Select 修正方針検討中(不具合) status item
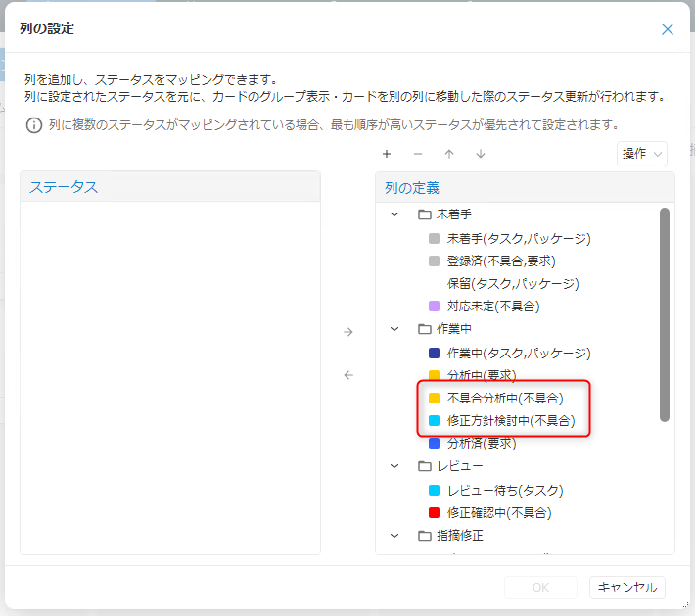This screenshot has height=616, width=695. pos(510,421)
